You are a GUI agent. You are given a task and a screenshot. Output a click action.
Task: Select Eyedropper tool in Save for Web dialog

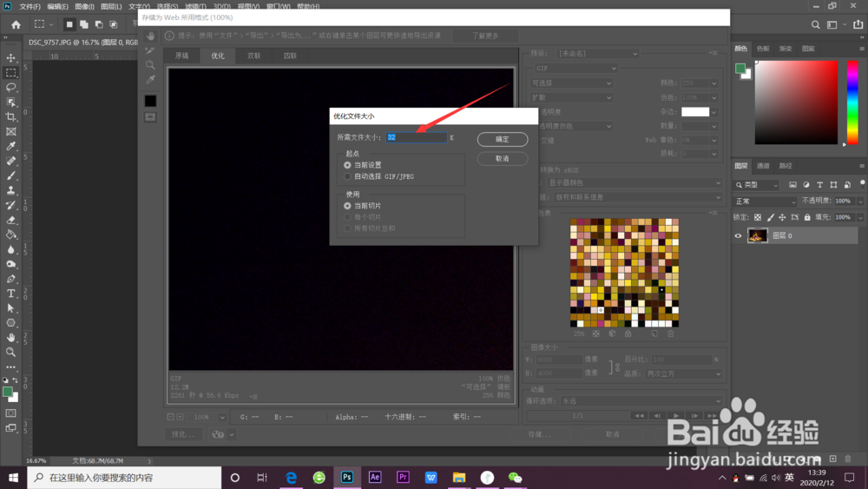click(150, 79)
